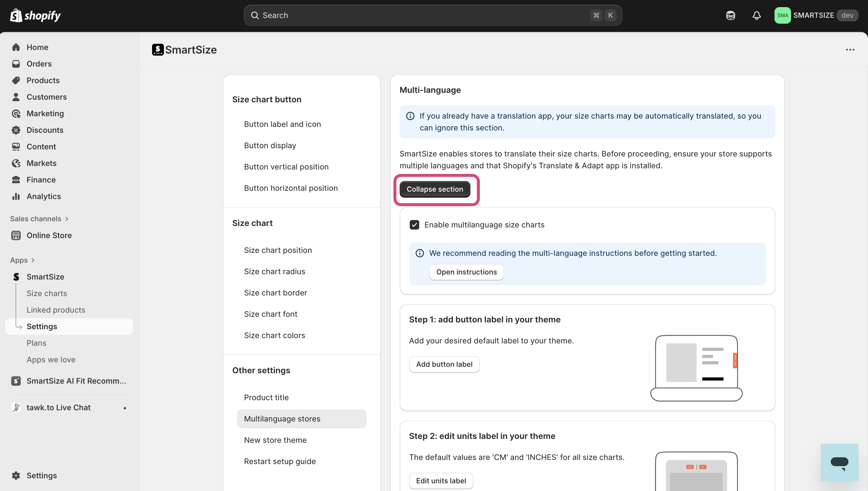This screenshot has width=868, height=491.
Task: Click the Collapse section button
Action: click(x=434, y=190)
